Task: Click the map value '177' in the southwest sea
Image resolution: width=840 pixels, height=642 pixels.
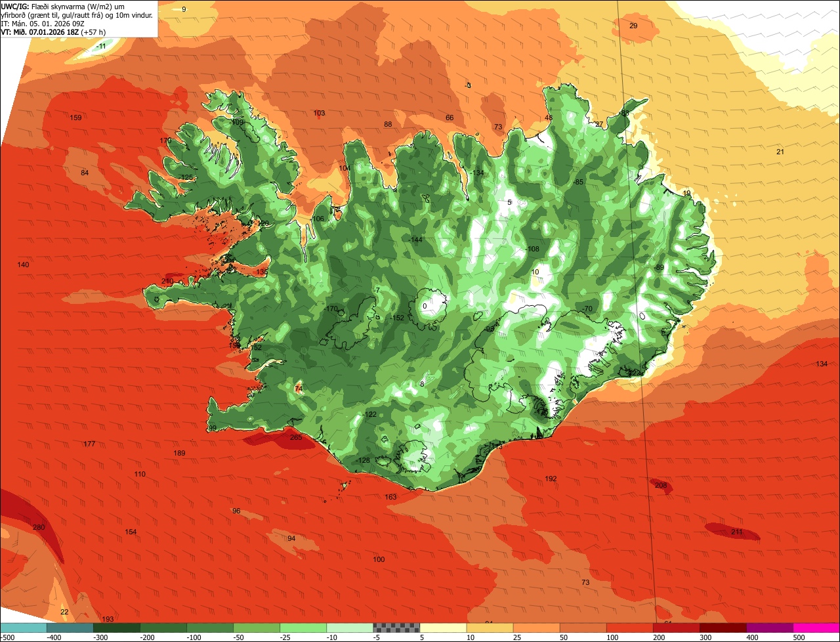Action: (89, 444)
